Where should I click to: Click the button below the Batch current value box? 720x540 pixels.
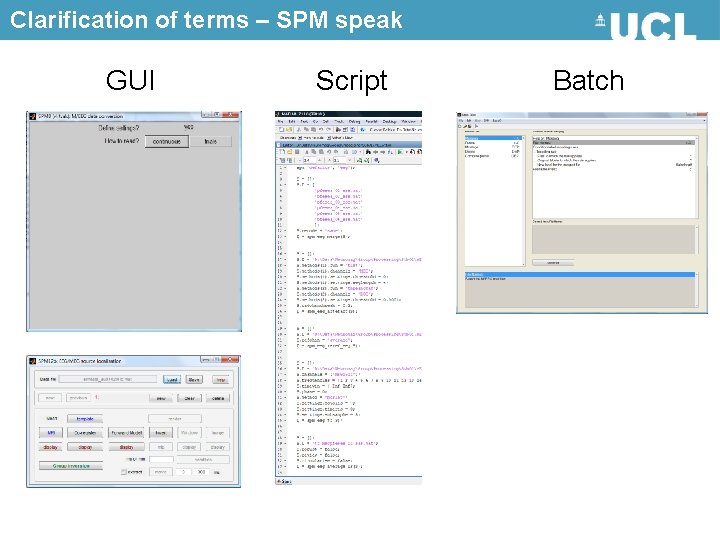tap(553, 263)
